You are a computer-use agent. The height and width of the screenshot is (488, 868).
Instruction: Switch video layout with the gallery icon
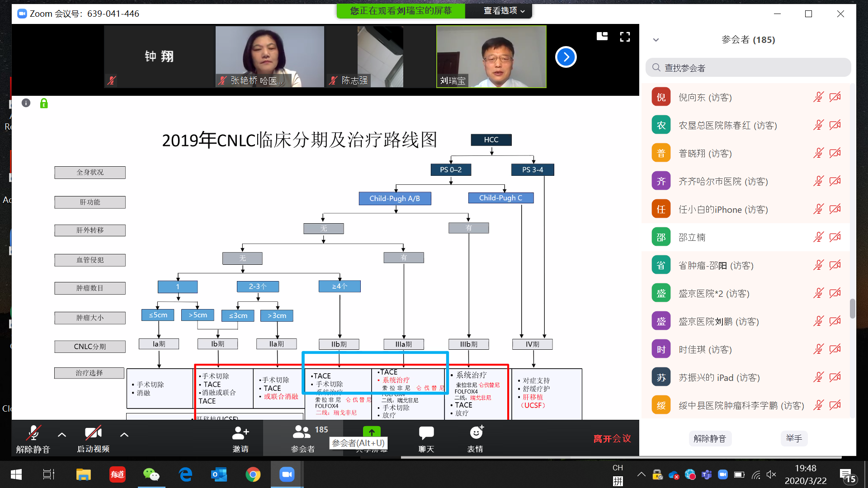point(602,37)
